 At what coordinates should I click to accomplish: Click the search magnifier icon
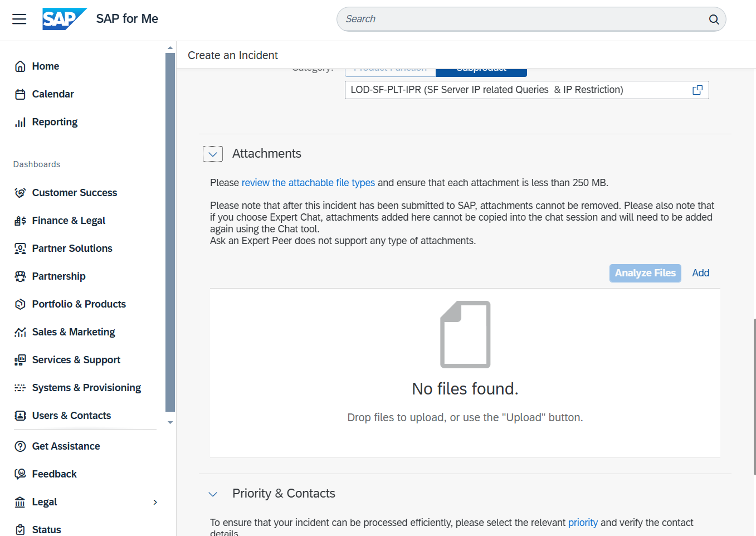714,20
